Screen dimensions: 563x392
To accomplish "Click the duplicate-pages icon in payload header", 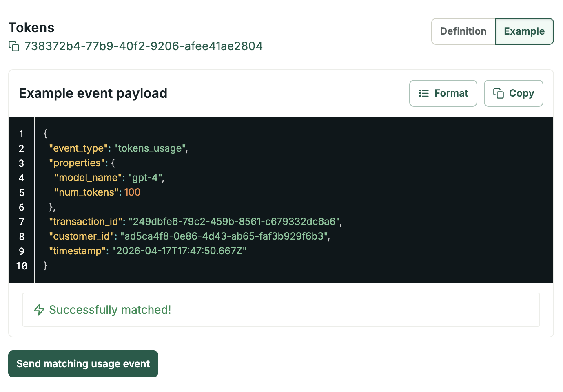I will tap(499, 93).
